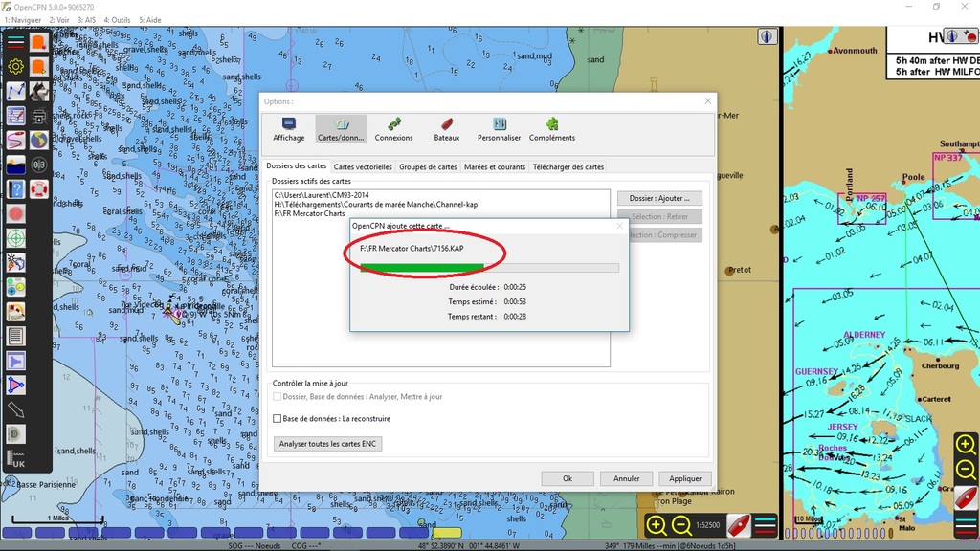Toggle the main toolbar hamburger stripes
Image resolution: width=980 pixels, height=551 pixels.
coord(15,42)
